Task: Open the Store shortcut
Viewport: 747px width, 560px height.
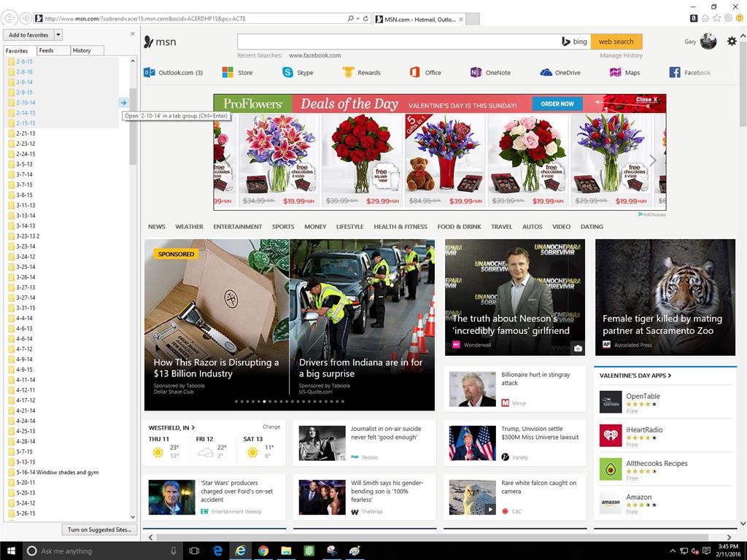Action: [x=237, y=72]
